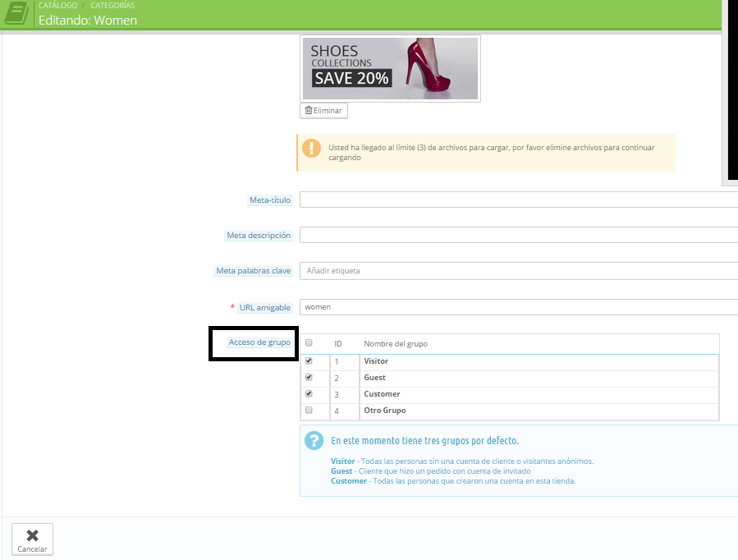Click the Shoes Collections banner thumbnail
This screenshot has height=560, width=738.
click(390, 68)
